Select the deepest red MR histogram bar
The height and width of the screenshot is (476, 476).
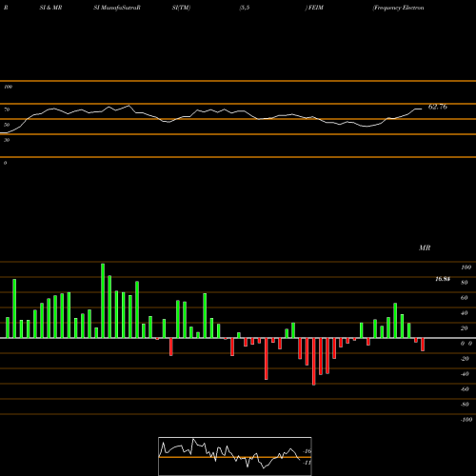click(314, 362)
